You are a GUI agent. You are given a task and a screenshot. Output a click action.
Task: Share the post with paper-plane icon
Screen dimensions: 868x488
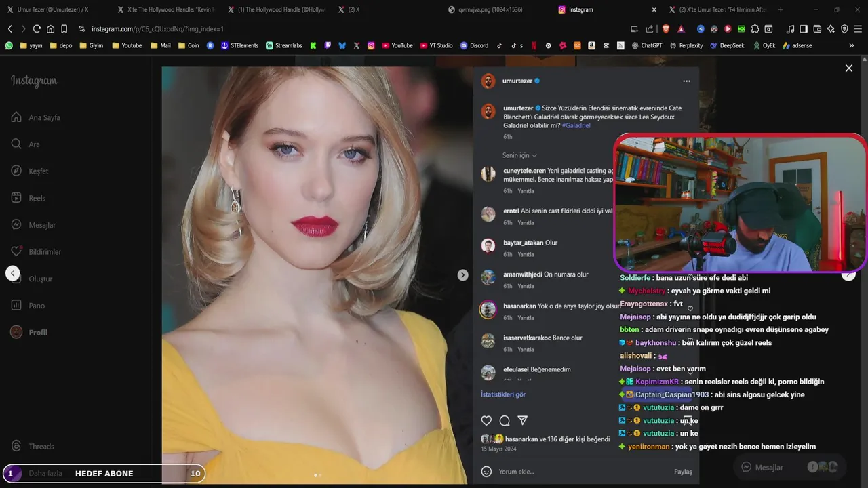point(522,420)
